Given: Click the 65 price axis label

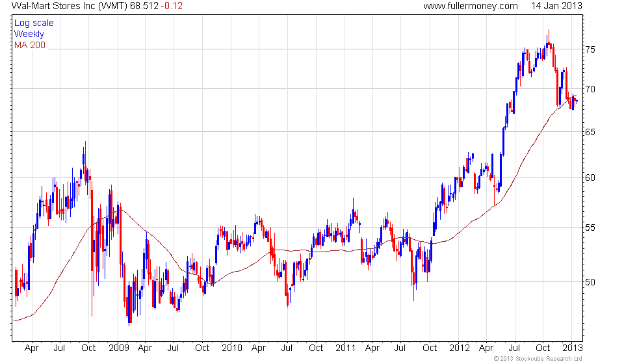Looking at the screenshot, I should (590, 132).
